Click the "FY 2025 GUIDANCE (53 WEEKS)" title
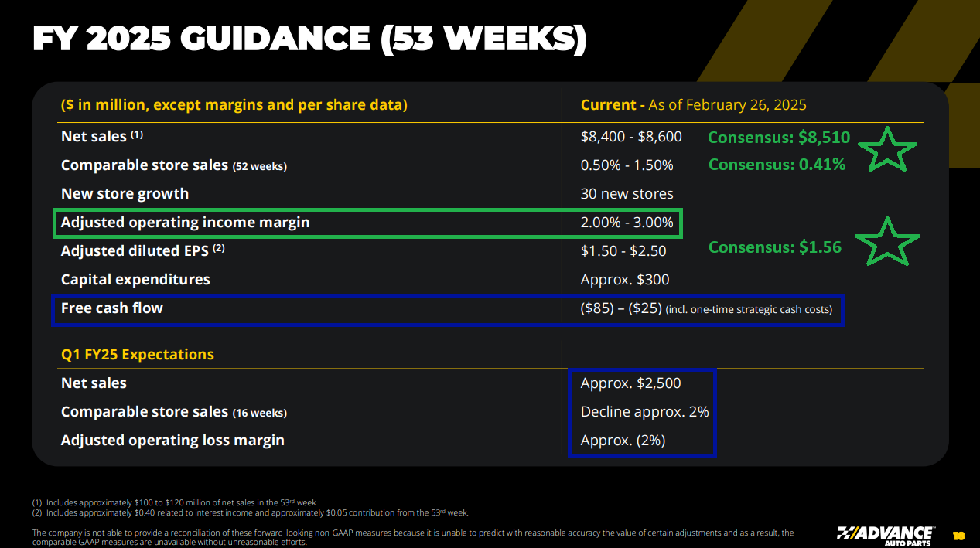The height and width of the screenshot is (548, 980). [x=309, y=39]
